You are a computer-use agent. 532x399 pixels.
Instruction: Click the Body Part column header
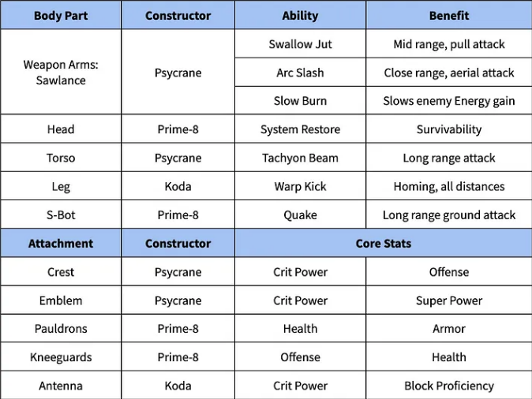click(x=61, y=15)
